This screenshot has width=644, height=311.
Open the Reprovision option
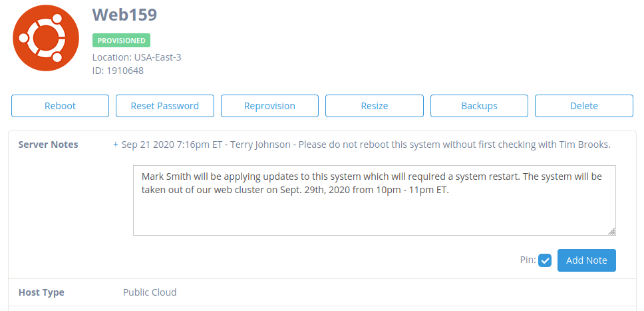(269, 106)
